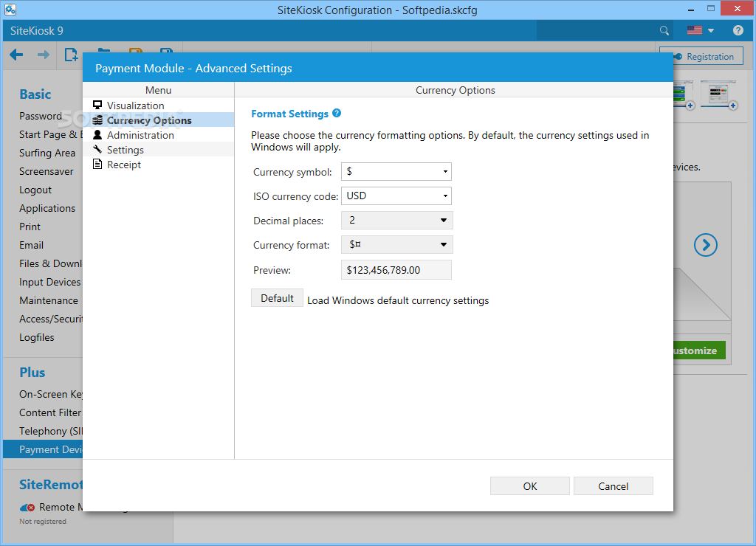Click the Administration person icon
The height and width of the screenshot is (546, 756).
(97, 135)
